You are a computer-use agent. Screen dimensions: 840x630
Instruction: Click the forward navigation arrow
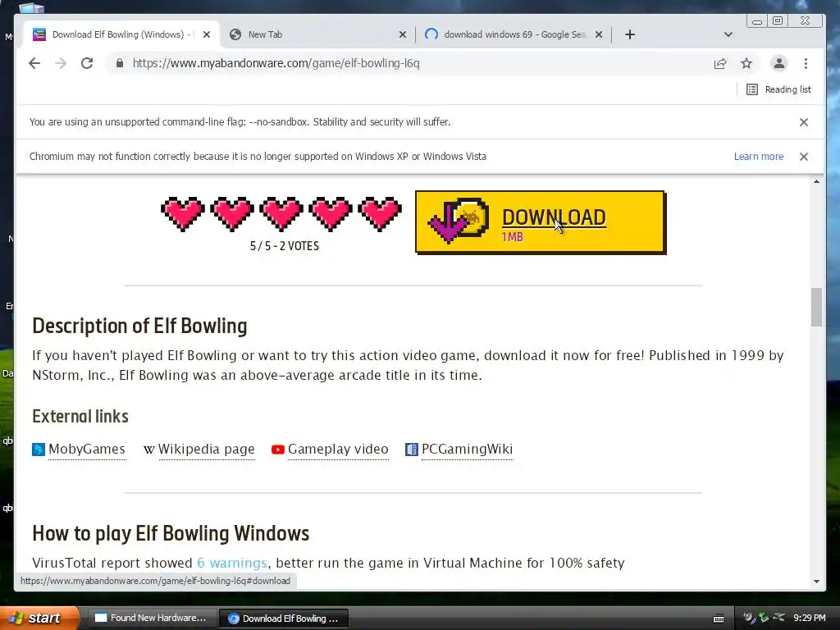click(61, 63)
